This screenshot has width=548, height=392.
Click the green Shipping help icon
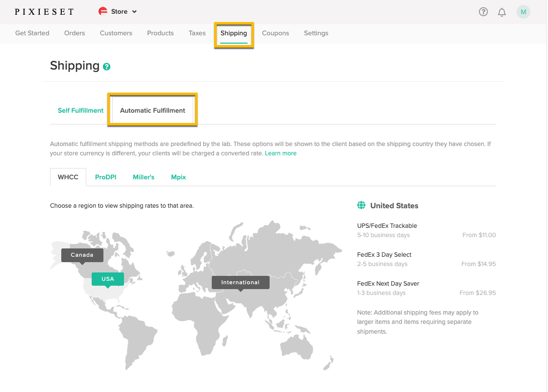(x=106, y=67)
